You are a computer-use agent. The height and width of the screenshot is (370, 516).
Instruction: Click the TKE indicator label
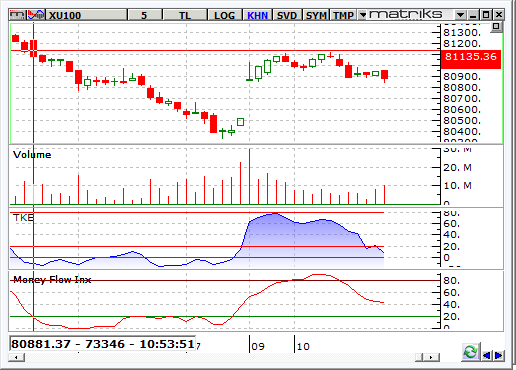point(23,218)
